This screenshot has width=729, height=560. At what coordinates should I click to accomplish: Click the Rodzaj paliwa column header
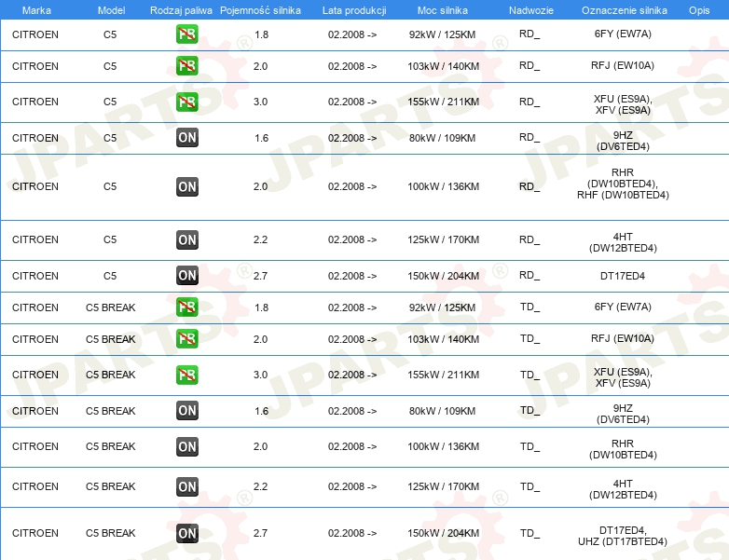click(x=181, y=10)
